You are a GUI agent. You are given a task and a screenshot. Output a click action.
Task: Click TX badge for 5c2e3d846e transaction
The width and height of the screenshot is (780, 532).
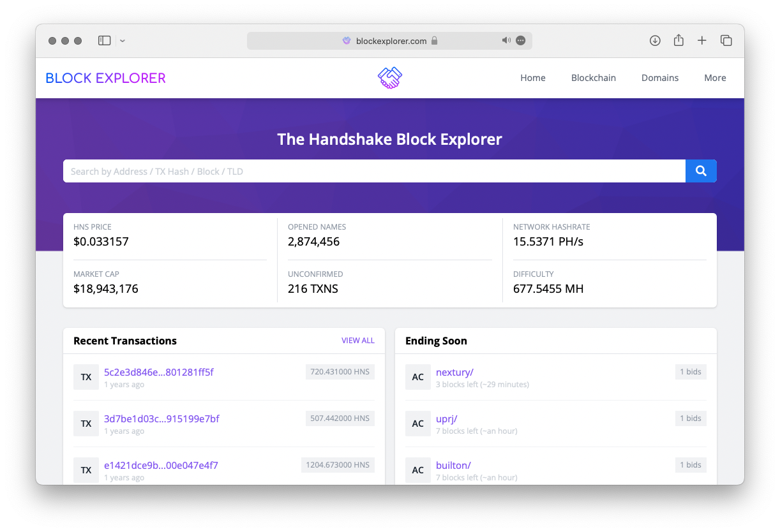pyautogui.click(x=86, y=377)
